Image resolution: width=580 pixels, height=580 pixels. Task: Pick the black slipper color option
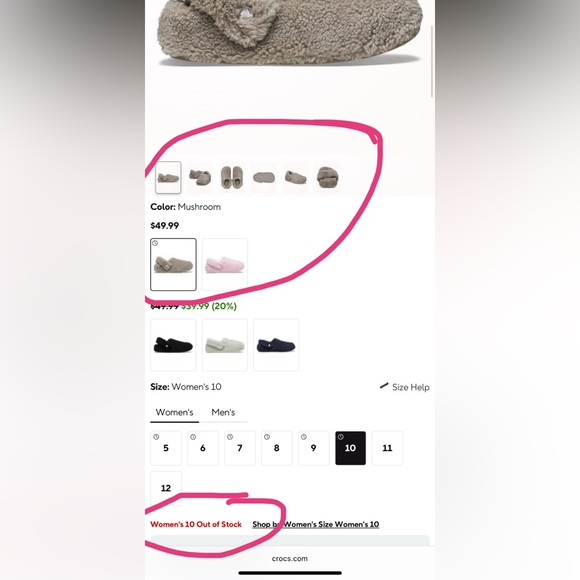[173, 345]
